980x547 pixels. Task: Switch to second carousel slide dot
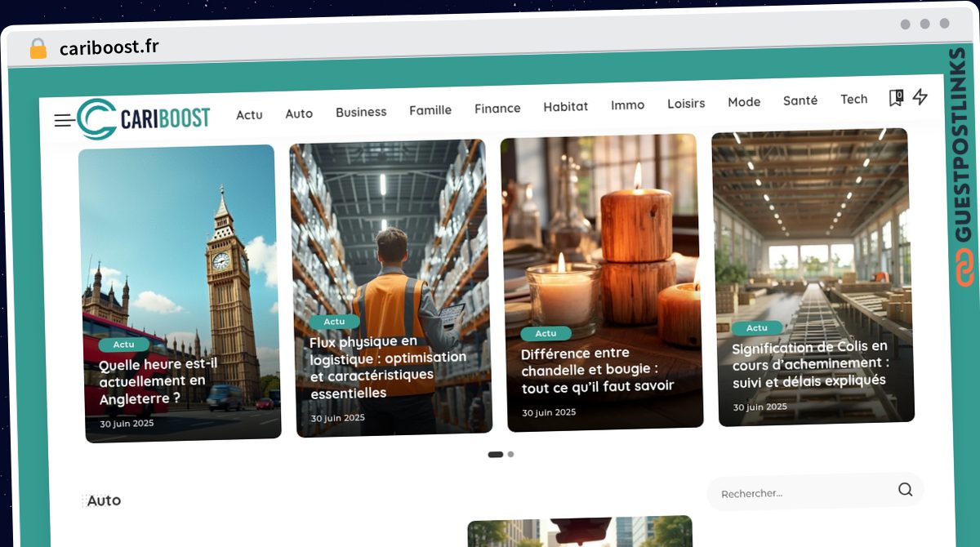[x=510, y=454]
